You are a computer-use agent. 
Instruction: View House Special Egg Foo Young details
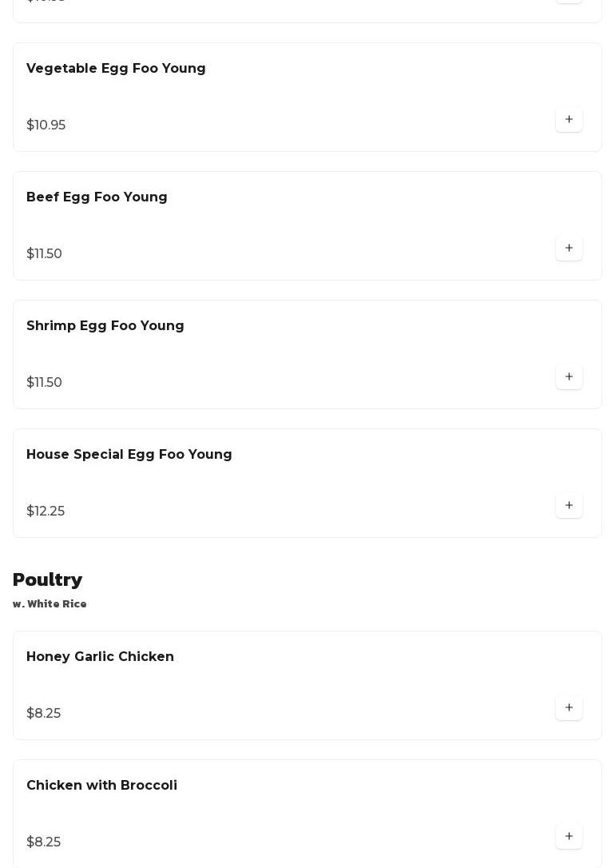pyautogui.click(x=129, y=455)
